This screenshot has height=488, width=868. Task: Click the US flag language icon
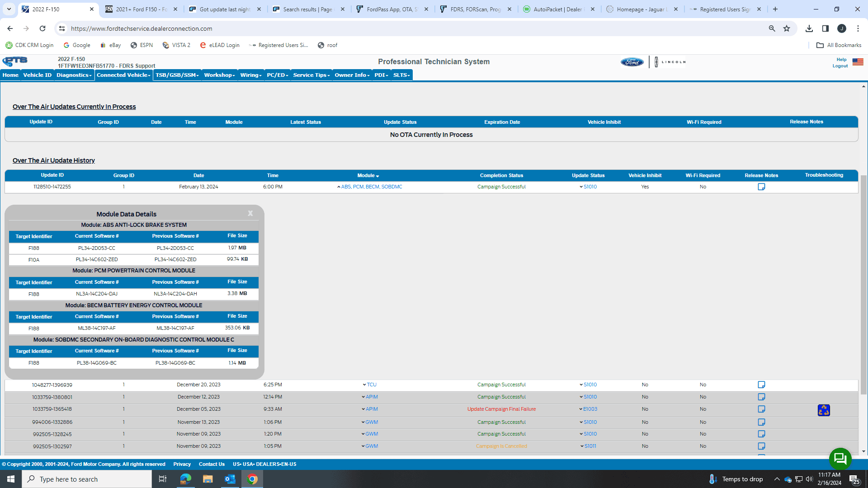coord(858,62)
